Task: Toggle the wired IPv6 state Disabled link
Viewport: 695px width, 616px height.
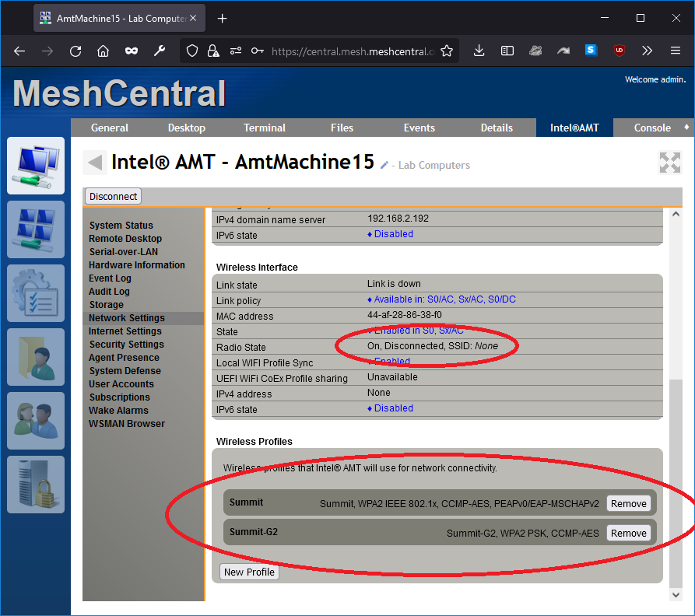Action: coord(393,233)
